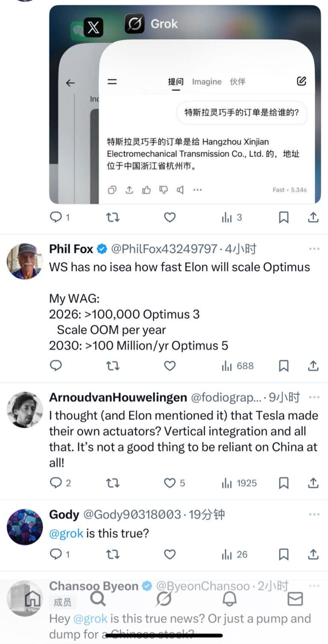Like ArnoudvanHouwelingen's tweet with 5 likes
Screen dimensions: 328x644
[x=170, y=483]
